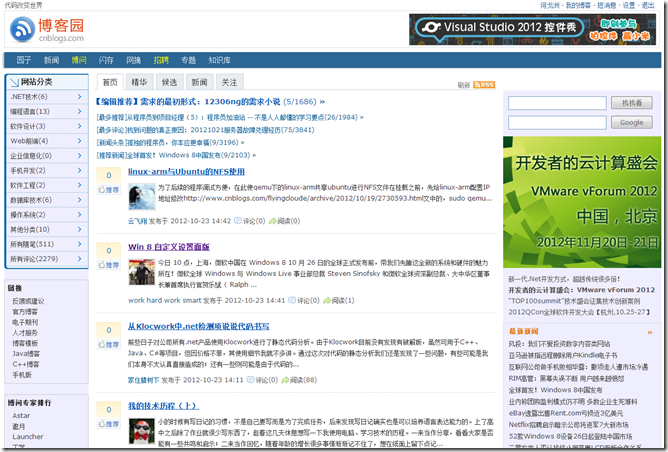Click read-count arrow icon in linux-arm post

(x=273, y=221)
